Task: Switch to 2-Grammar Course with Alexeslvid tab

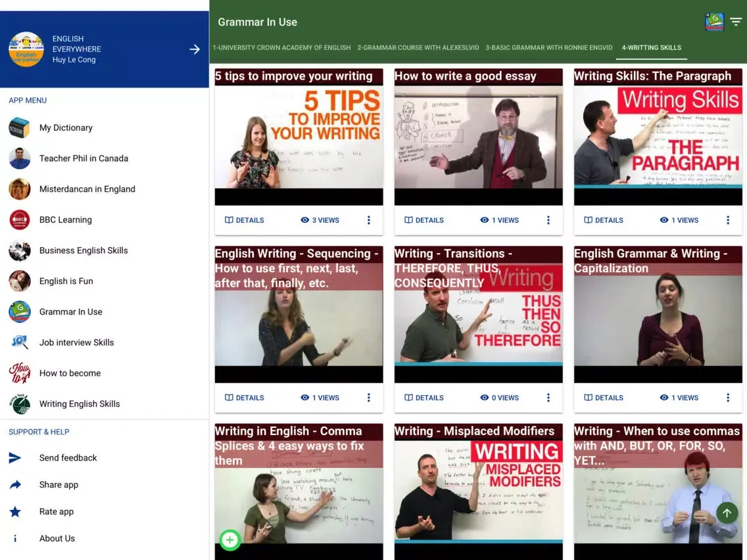Action: (x=418, y=47)
